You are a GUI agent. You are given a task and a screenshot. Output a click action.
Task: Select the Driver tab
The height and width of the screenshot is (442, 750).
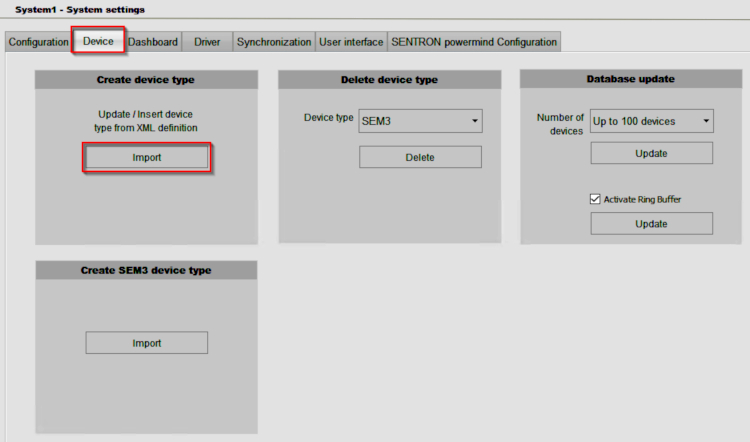(x=207, y=42)
